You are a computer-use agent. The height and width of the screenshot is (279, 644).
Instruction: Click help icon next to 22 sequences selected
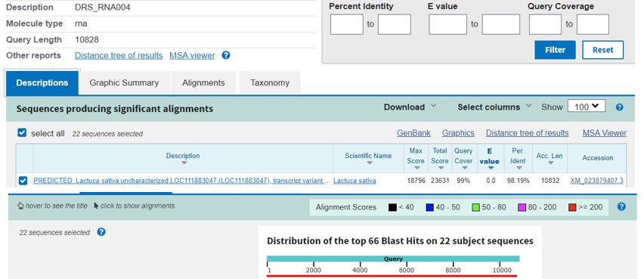coord(101,232)
